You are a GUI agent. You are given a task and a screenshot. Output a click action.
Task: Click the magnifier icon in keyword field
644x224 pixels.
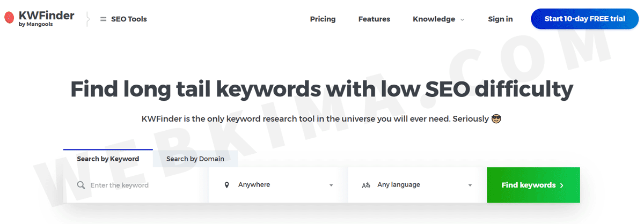(x=81, y=185)
